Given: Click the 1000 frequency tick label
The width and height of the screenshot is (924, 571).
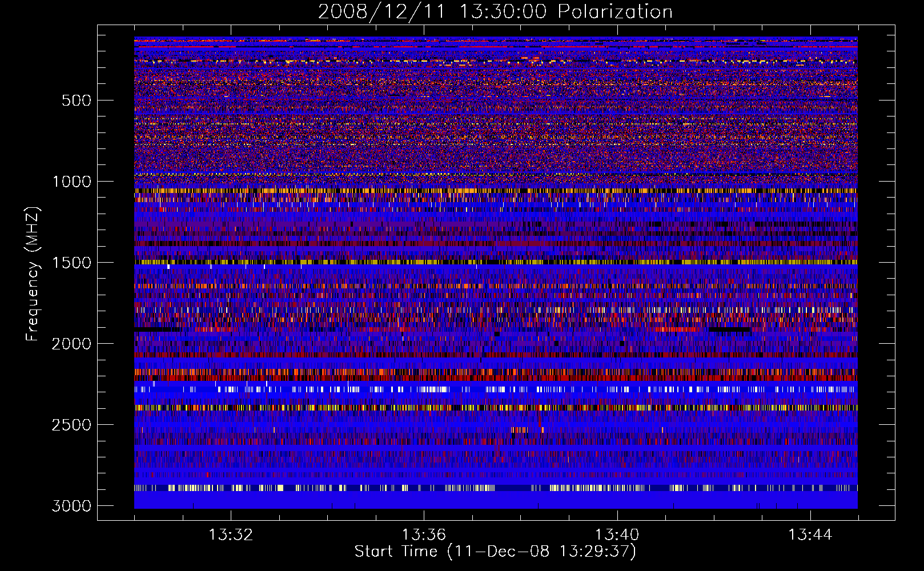Looking at the screenshot, I should (71, 182).
